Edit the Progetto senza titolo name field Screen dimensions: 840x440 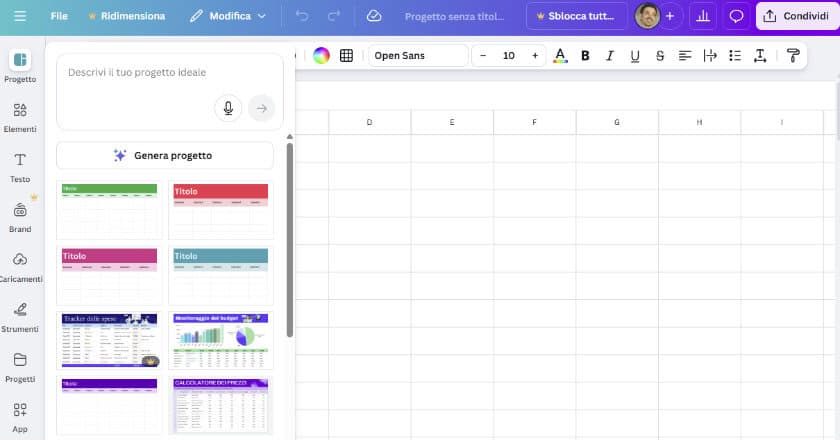[454, 17]
